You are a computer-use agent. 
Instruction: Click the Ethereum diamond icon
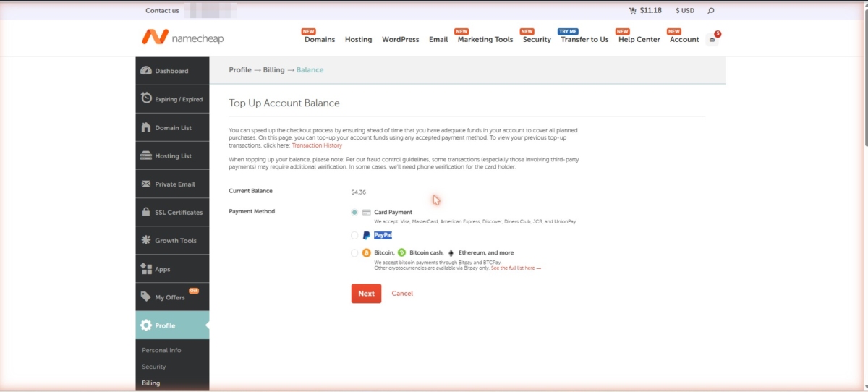click(x=451, y=253)
